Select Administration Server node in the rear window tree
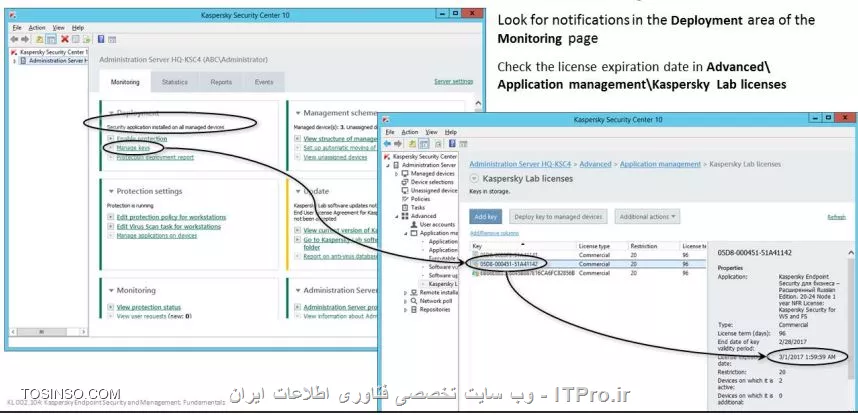Viewport: 858px width, 415px height. pos(53,61)
